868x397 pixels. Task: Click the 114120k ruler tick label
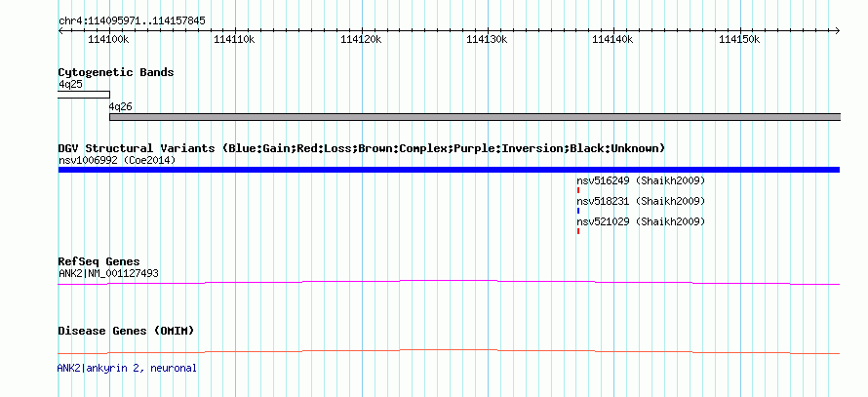[361, 39]
